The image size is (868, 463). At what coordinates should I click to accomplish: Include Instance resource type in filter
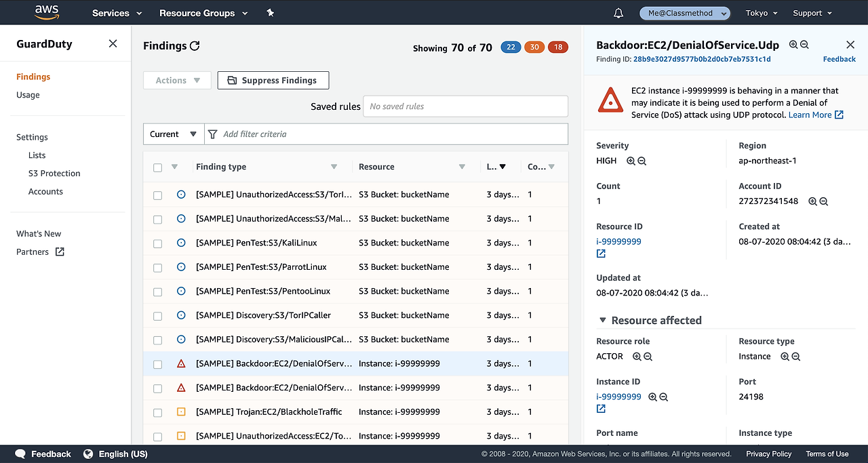tap(785, 357)
